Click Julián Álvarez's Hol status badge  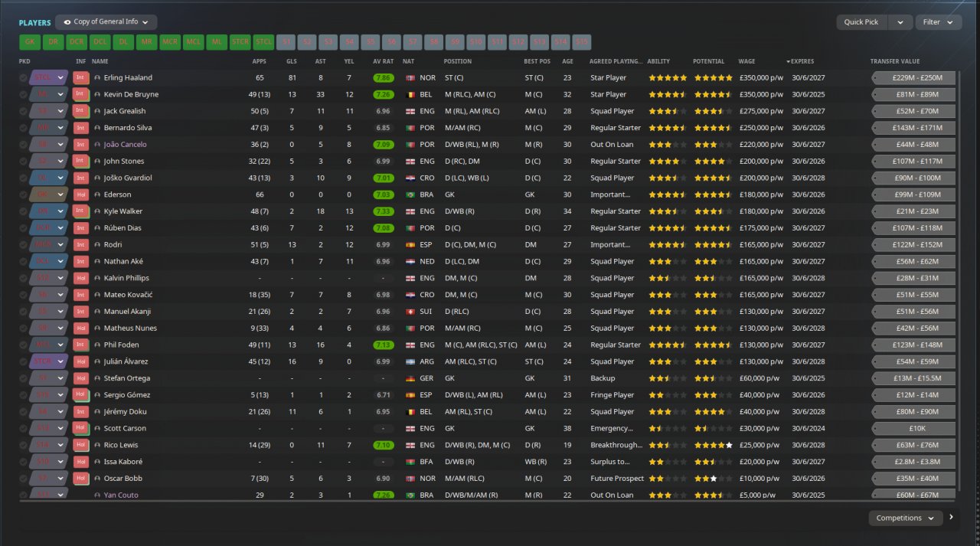pos(81,361)
